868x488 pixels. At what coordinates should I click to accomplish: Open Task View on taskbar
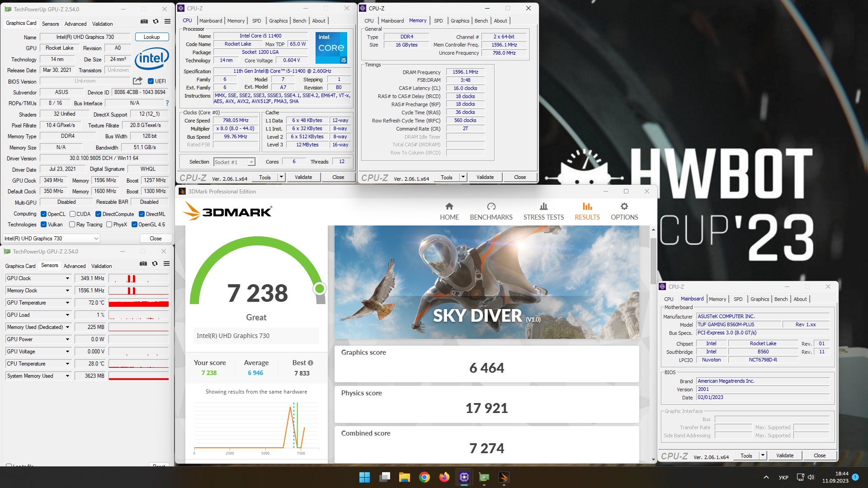(x=385, y=477)
